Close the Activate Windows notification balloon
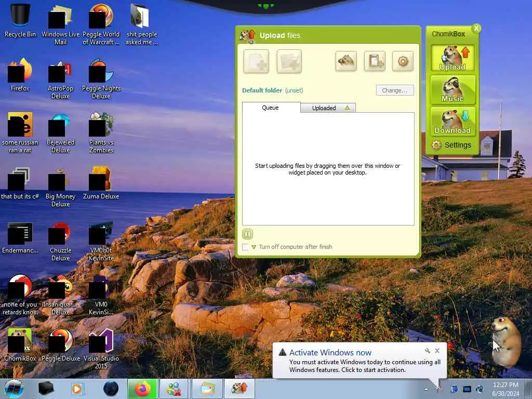 coord(437,351)
